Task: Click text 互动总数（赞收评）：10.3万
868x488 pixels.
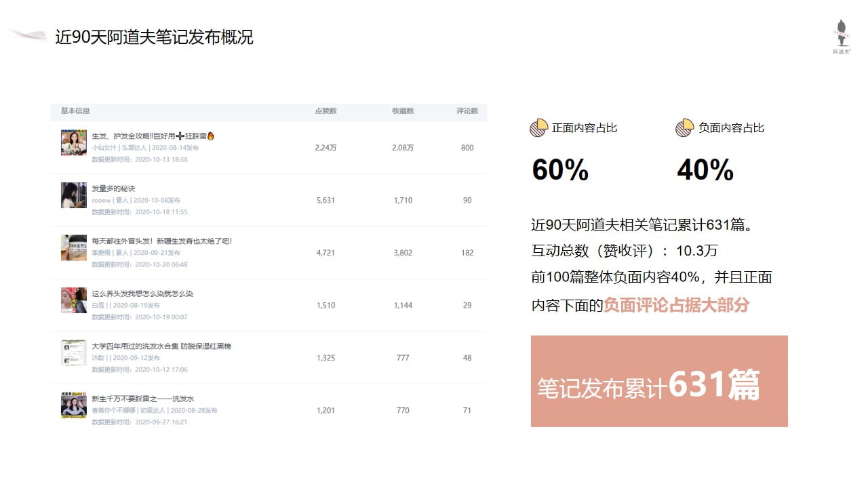Action: [625, 251]
